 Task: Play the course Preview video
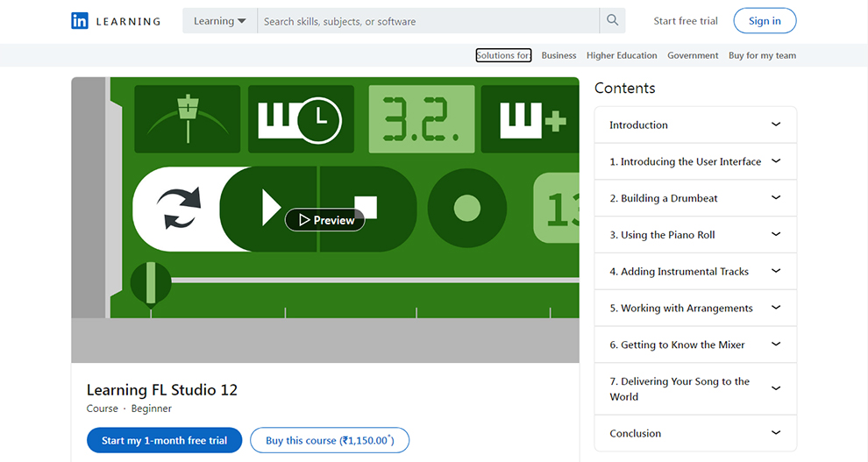tap(325, 220)
